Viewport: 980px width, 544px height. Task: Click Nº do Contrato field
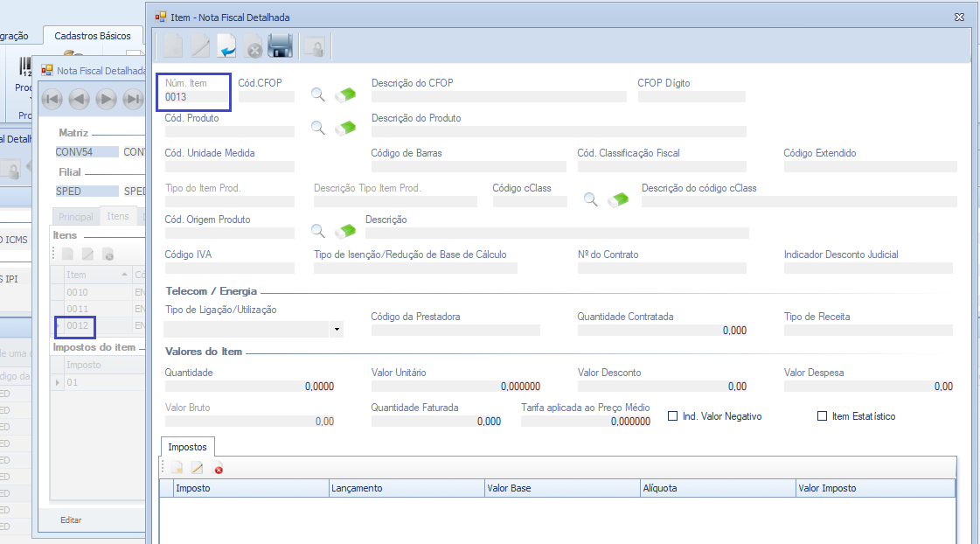[x=662, y=269]
